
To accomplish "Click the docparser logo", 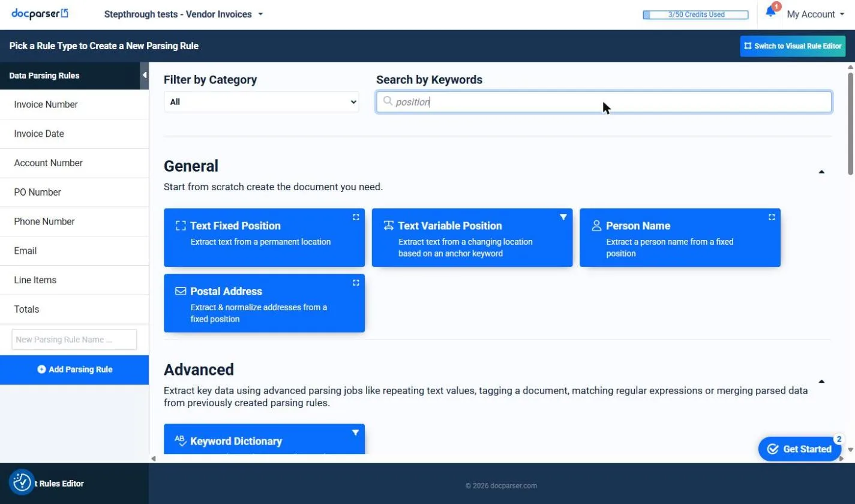I will [40, 13].
